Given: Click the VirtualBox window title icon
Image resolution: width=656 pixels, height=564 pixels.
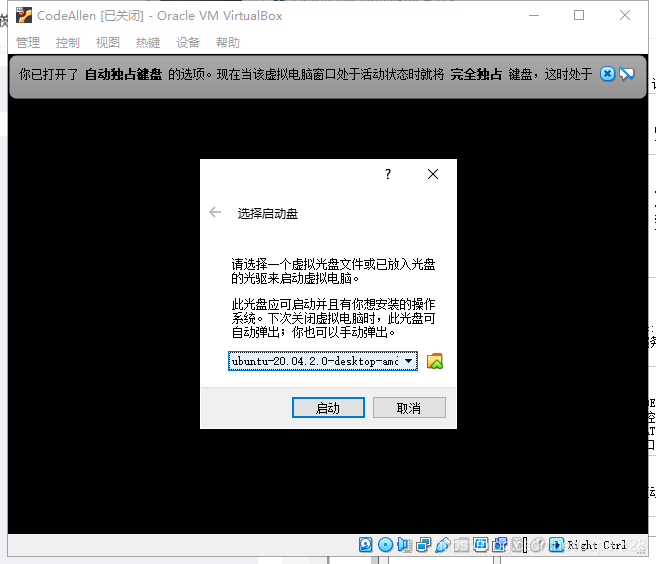Looking at the screenshot, I should point(24,15).
